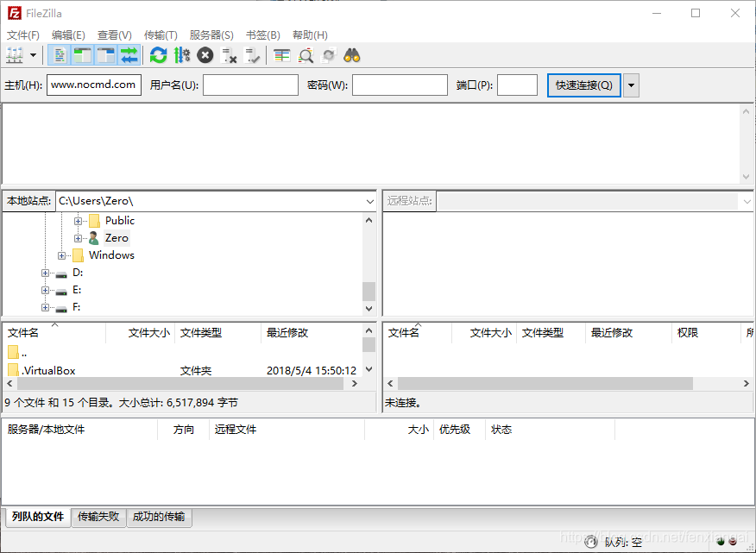Toggle message log display
The image size is (756, 553).
click(x=60, y=55)
